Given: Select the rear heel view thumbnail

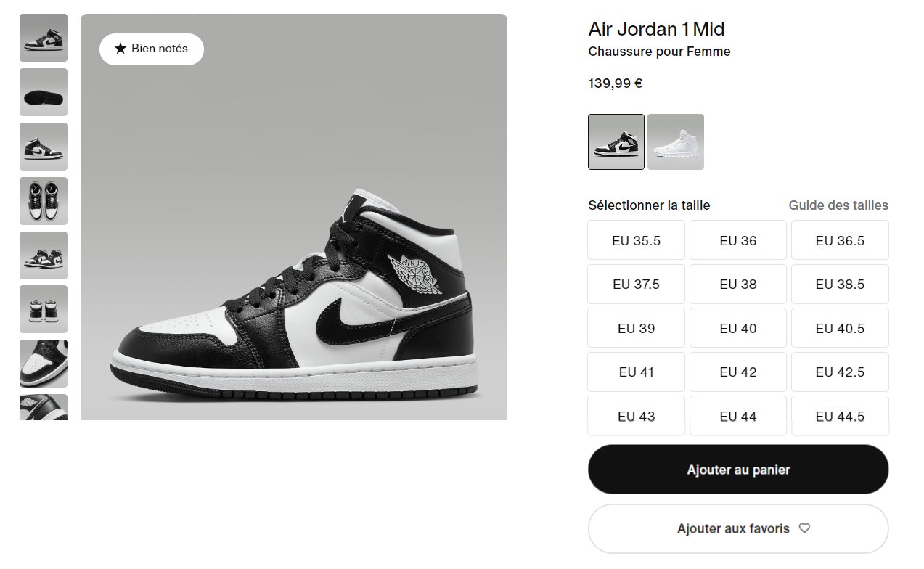Looking at the screenshot, I should point(44,309).
